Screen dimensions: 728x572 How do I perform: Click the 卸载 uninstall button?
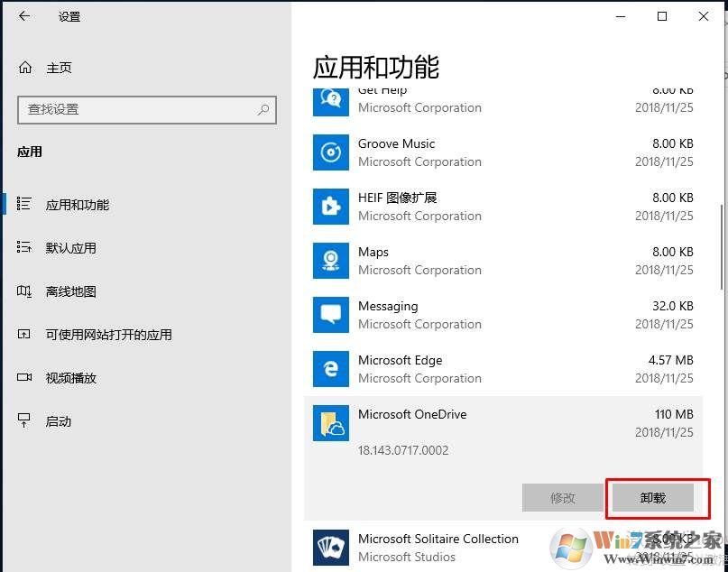[653, 498]
